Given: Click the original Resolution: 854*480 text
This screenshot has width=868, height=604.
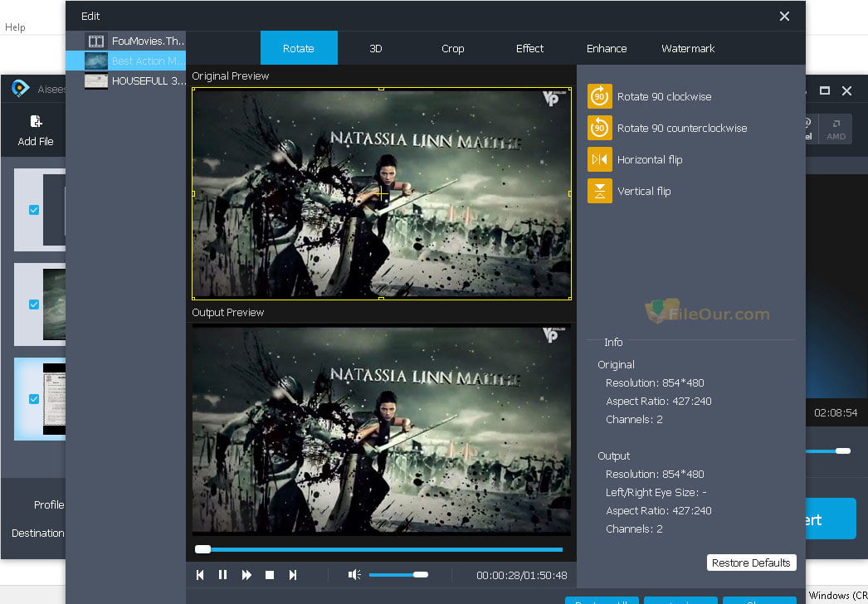Looking at the screenshot, I should (655, 382).
